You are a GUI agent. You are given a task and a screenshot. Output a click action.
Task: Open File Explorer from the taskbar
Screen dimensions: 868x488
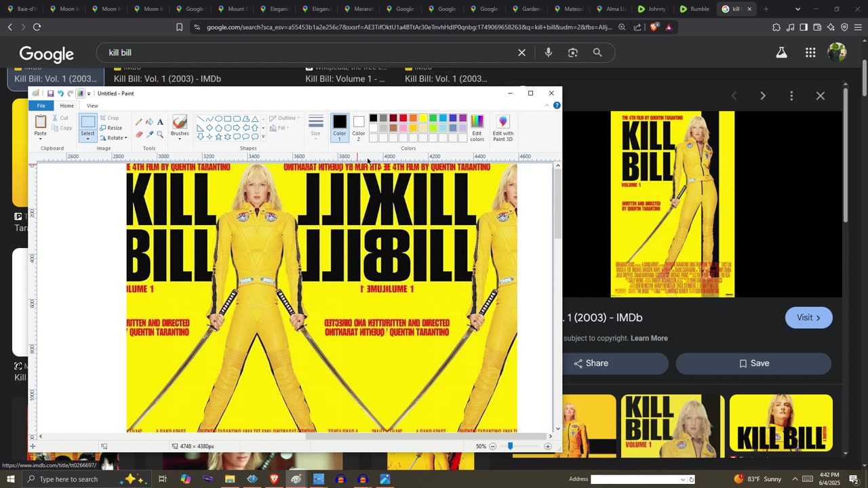click(x=230, y=479)
